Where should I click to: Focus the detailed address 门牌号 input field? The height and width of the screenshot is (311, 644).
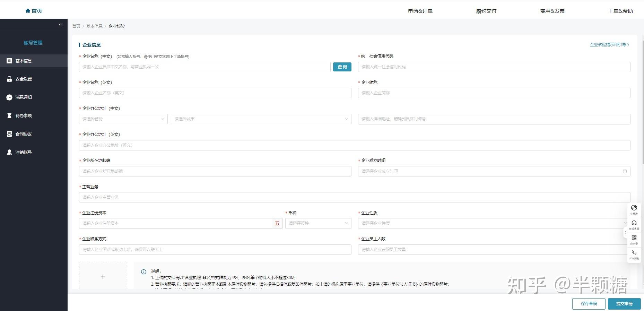(494, 119)
